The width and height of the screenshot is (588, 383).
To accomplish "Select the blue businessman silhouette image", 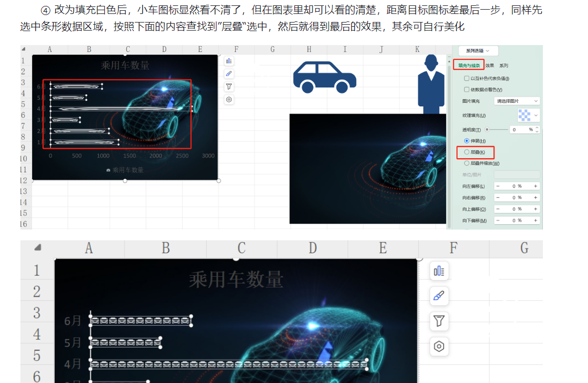I will (x=431, y=84).
